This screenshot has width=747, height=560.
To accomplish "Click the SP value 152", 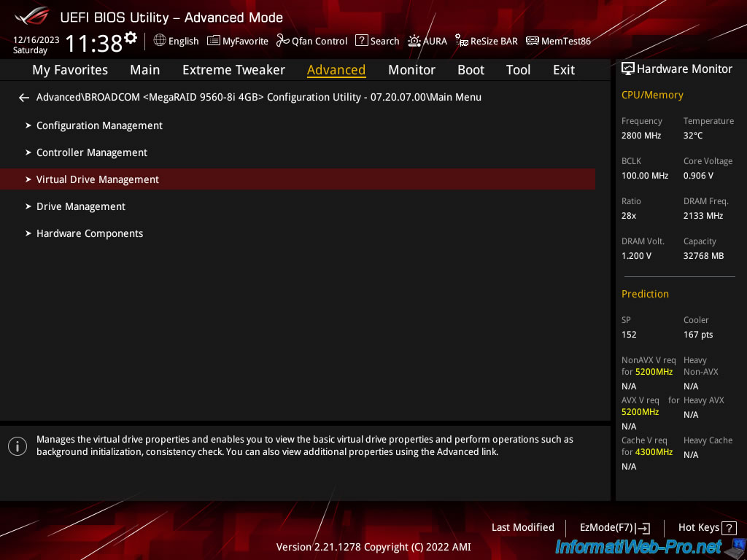I will point(628,334).
